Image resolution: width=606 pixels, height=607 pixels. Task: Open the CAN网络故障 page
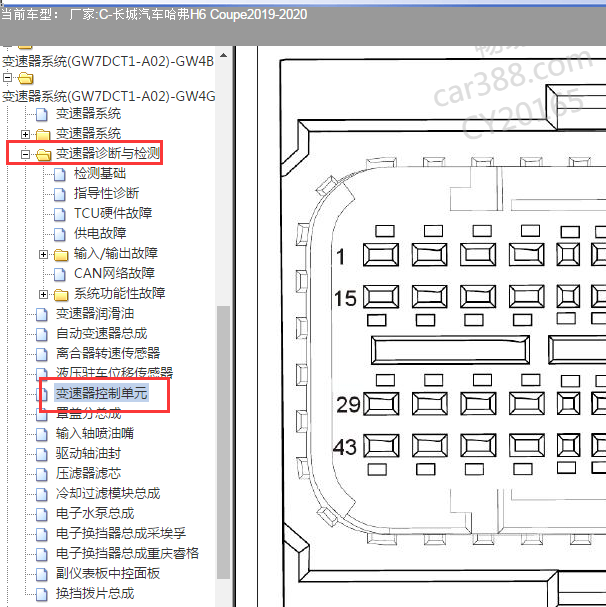click(115, 273)
